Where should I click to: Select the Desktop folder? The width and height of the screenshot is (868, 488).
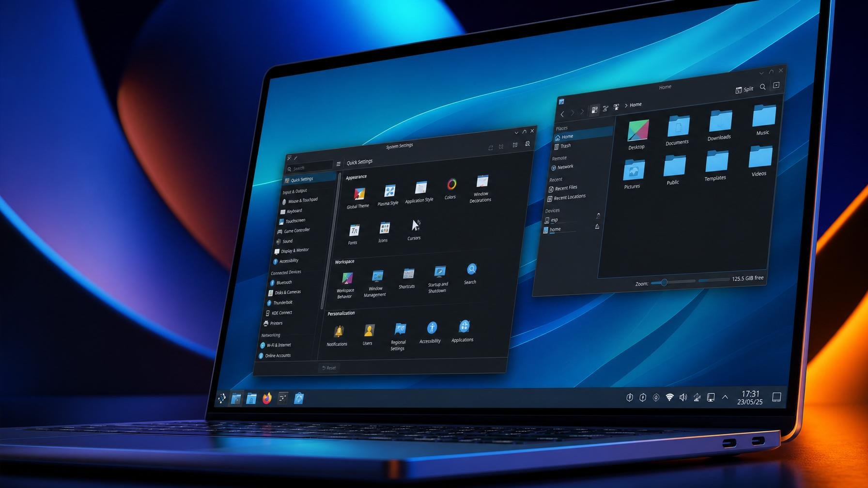point(638,135)
